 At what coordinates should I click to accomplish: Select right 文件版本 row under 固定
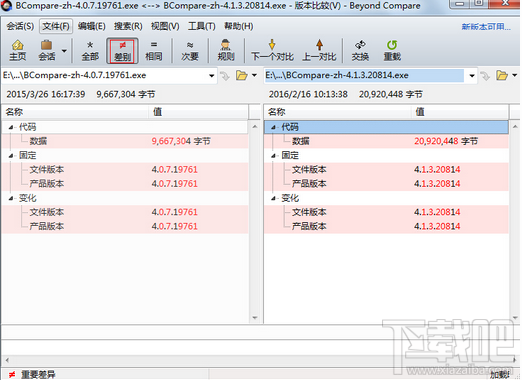pyautogui.click(x=387, y=169)
